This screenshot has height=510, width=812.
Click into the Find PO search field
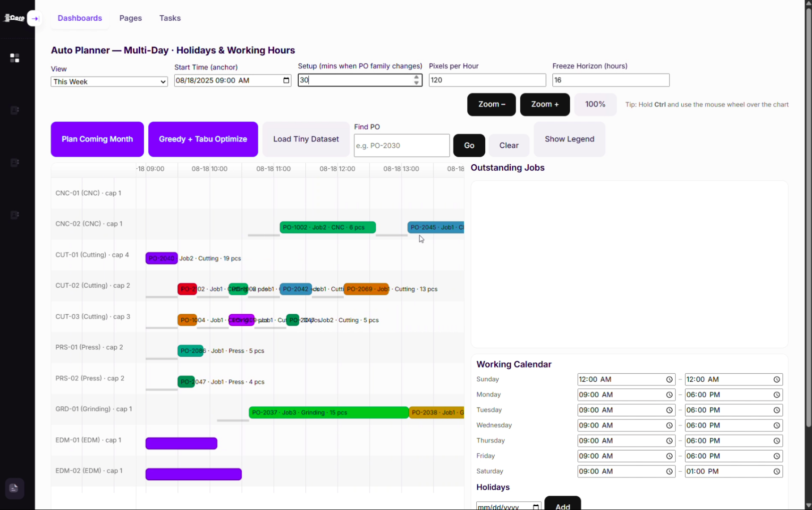[401, 145]
